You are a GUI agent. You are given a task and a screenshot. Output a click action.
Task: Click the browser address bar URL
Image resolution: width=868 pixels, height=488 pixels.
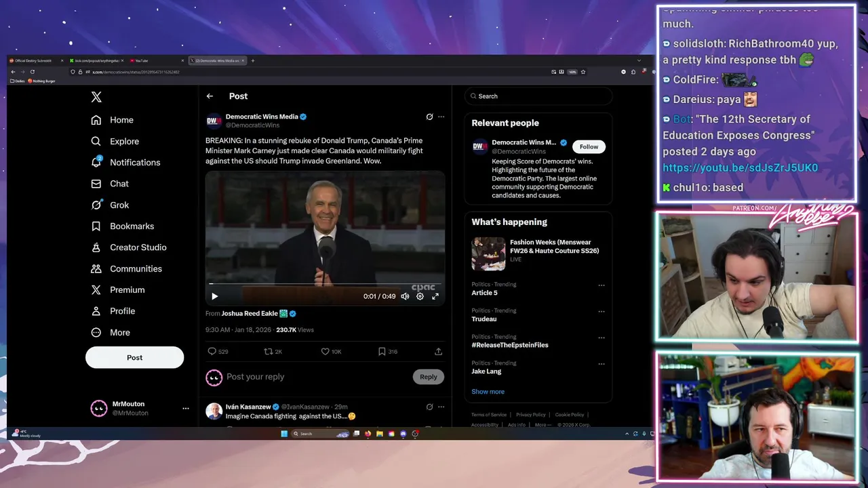(x=136, y=72)
